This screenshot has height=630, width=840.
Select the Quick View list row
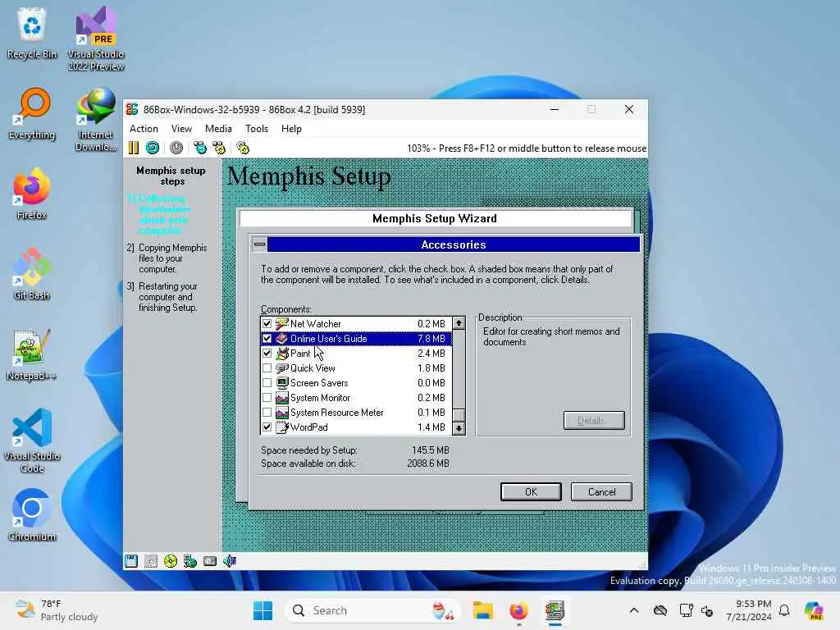click(x=356, y=368)
